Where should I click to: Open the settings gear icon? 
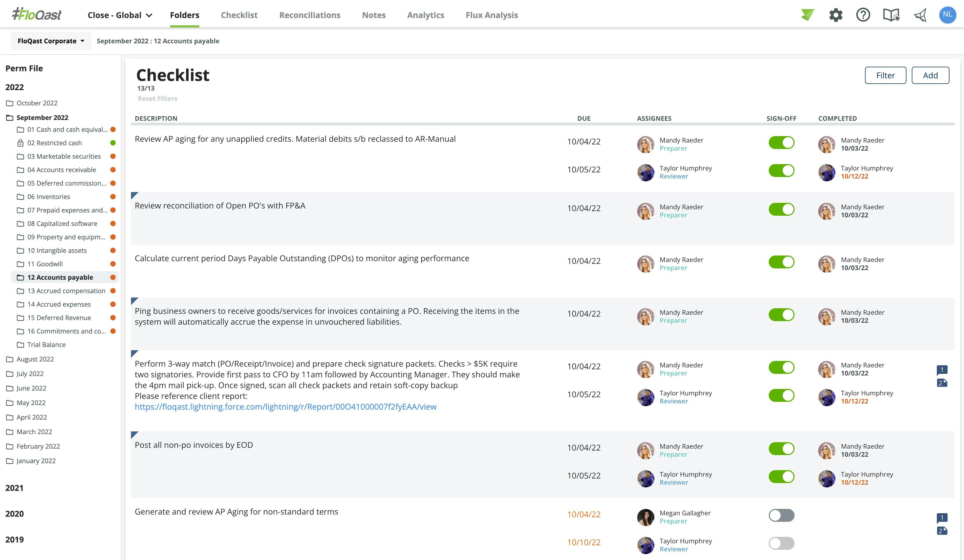[x=835, y=15]
